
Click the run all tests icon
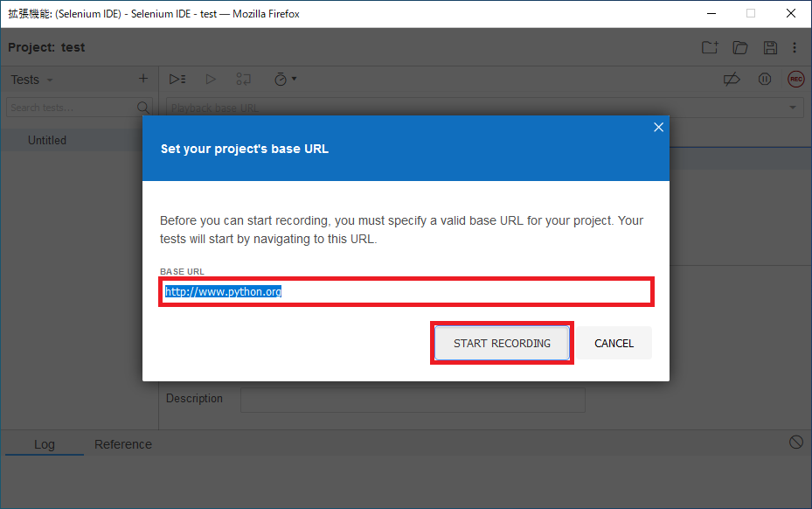coord(177,80)
